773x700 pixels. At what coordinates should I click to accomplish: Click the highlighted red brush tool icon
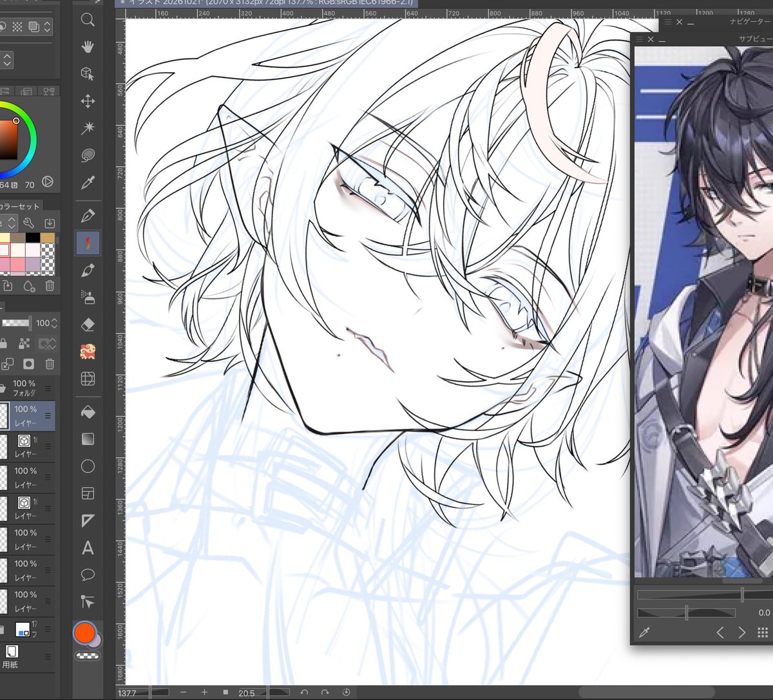point(88,243)
